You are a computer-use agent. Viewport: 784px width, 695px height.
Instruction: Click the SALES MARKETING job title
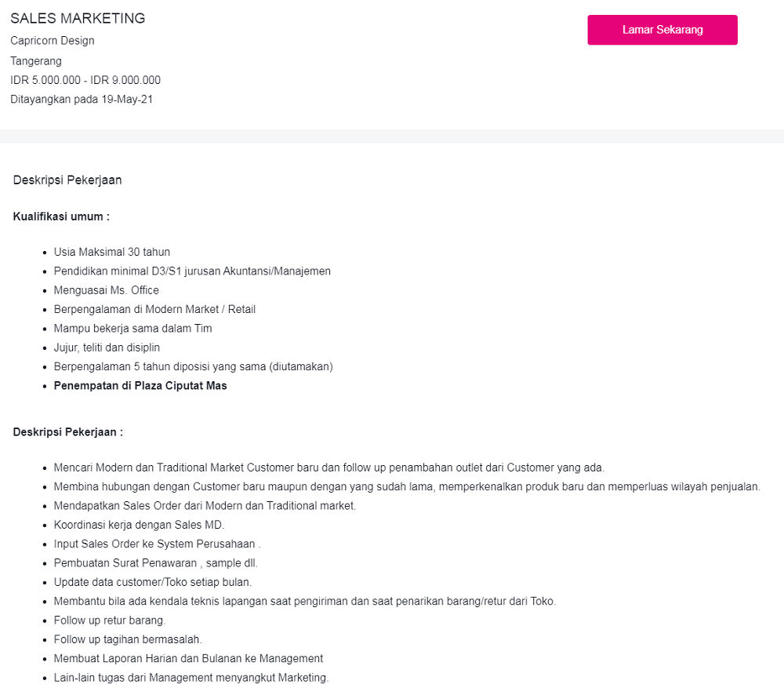click(78, 18)
